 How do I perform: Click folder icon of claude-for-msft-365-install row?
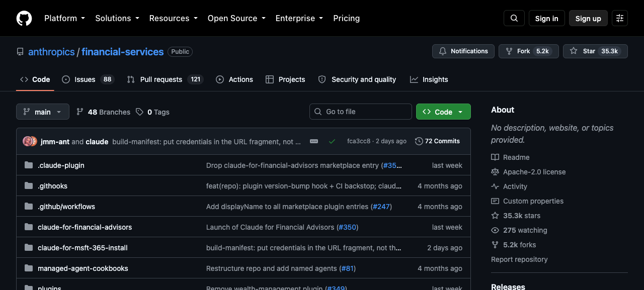pos(29,248)
